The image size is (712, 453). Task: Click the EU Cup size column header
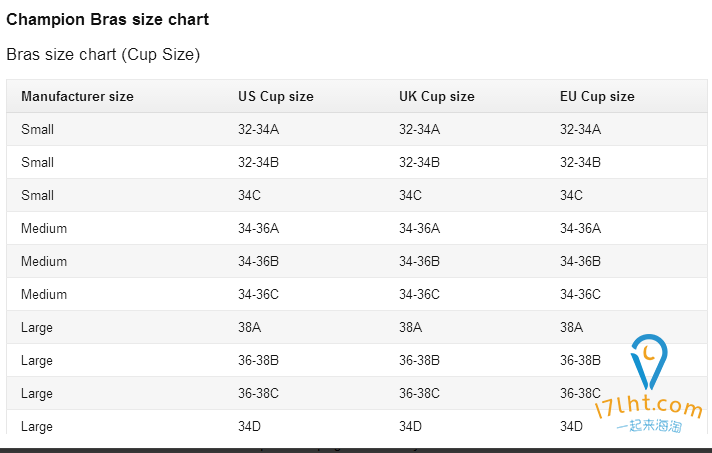(x=597, y=96)
